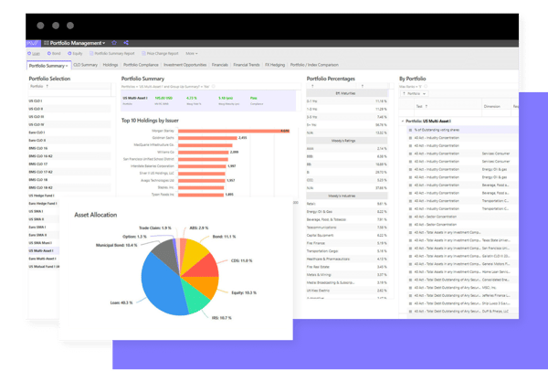Switch to the Holdings tab
Viewport: 548px width, 392px height.
point(113,66)
